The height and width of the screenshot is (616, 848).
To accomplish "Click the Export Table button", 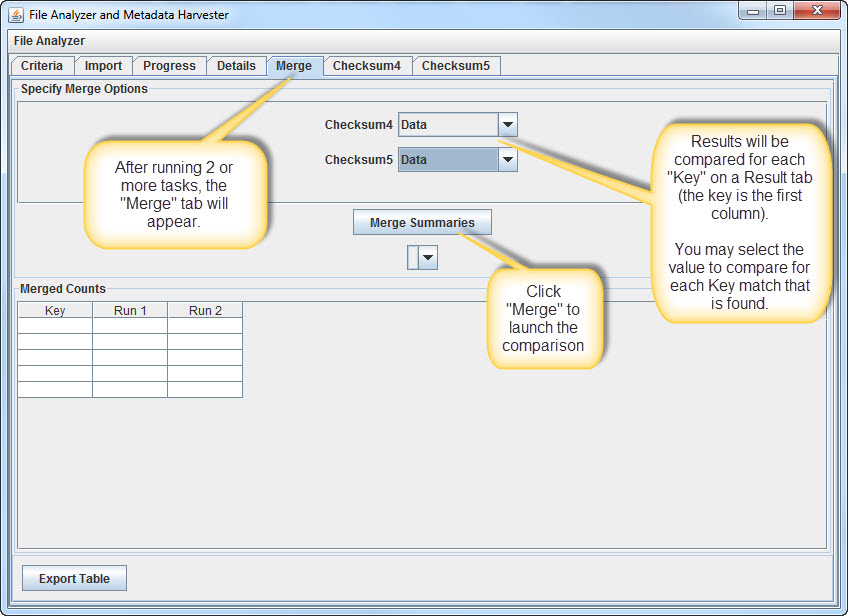I will coord(74,578).
